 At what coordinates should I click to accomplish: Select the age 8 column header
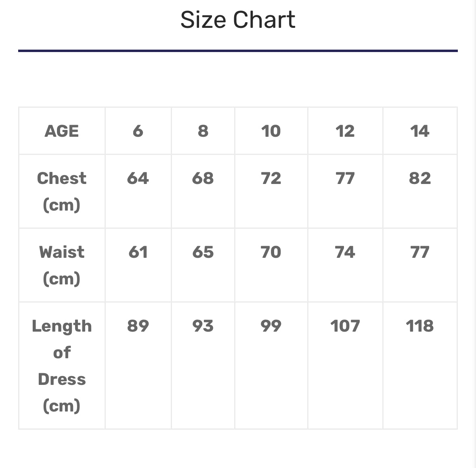[203, 131]
